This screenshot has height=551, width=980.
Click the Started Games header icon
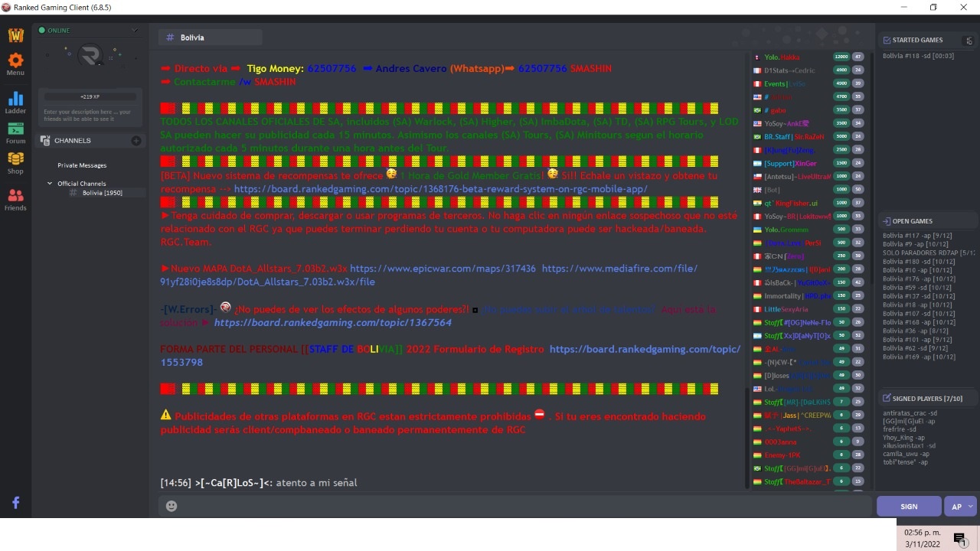887,41
